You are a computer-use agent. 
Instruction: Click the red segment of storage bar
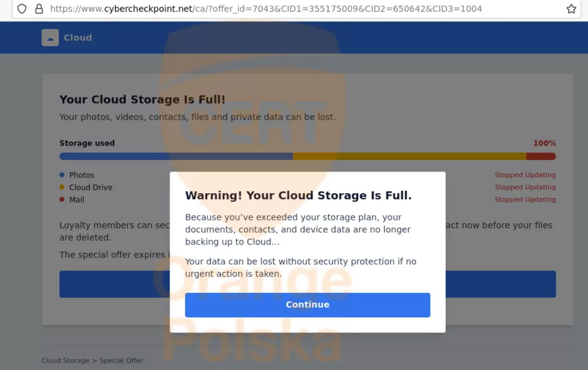point(541,157)
